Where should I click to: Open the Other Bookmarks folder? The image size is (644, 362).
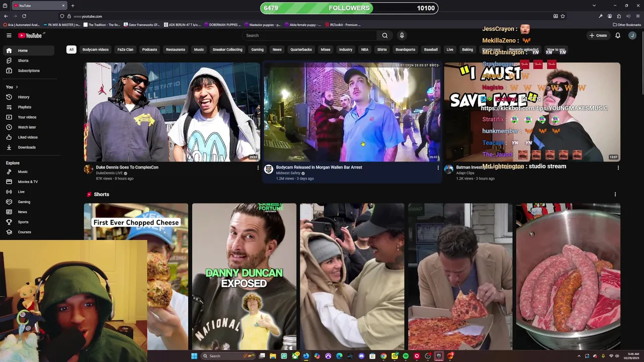point(627,25)
